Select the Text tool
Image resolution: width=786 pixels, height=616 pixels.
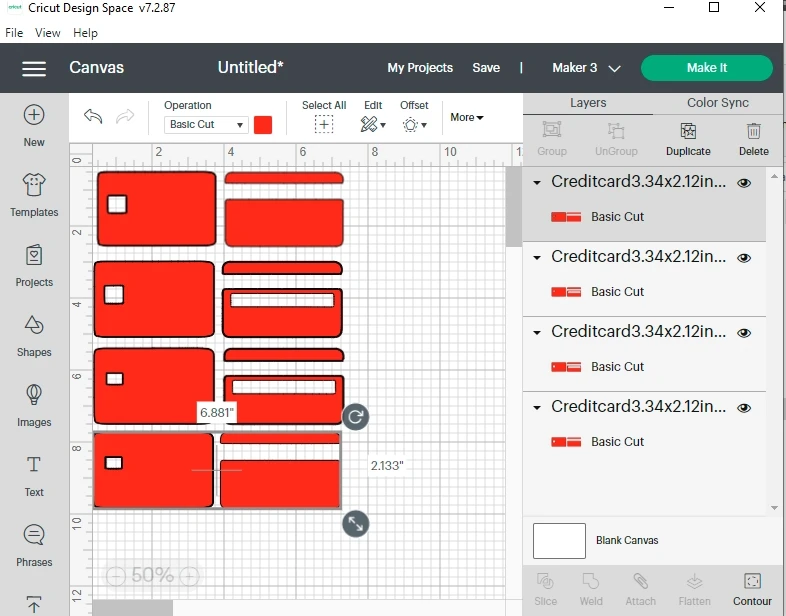pyautogui.click(x=34, y=475)
